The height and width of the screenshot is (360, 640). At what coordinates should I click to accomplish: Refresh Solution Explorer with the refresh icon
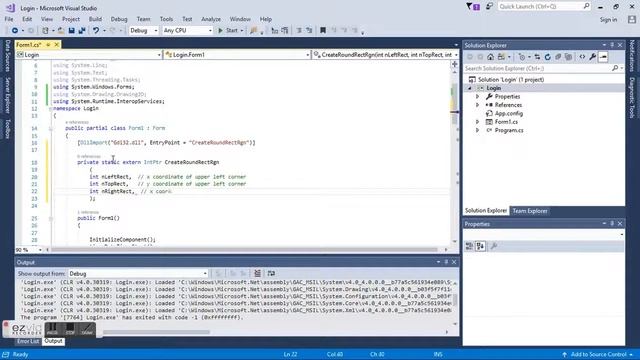click(x=548, y=57)
